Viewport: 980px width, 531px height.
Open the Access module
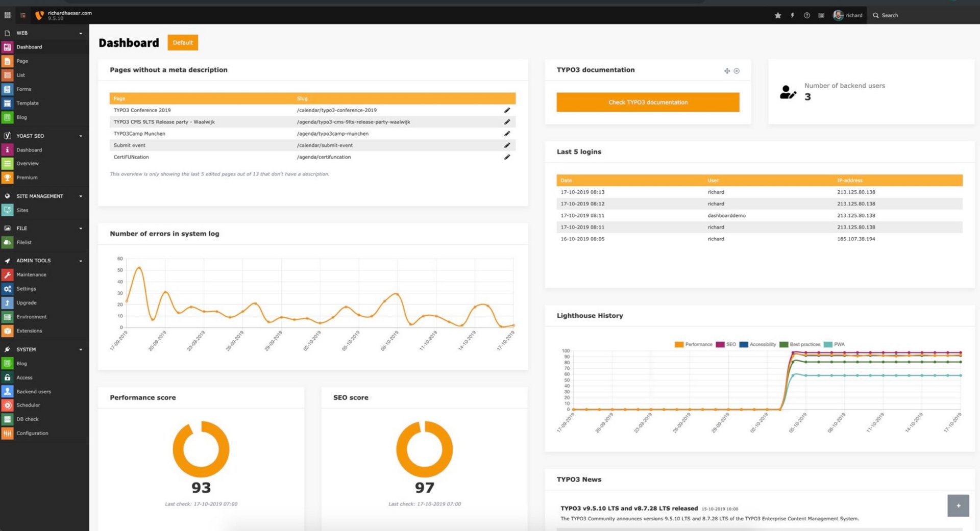point(44,377)
